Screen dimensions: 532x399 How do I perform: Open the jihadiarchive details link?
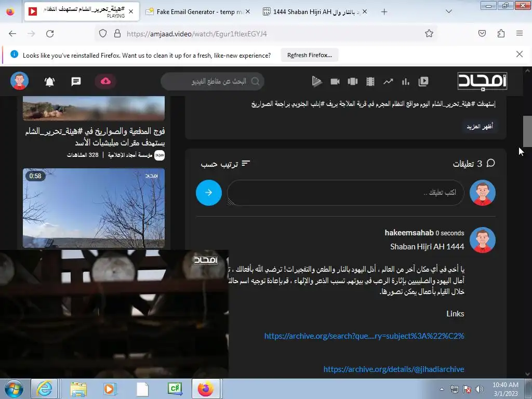pyautogui.click(x=394, y=369)
